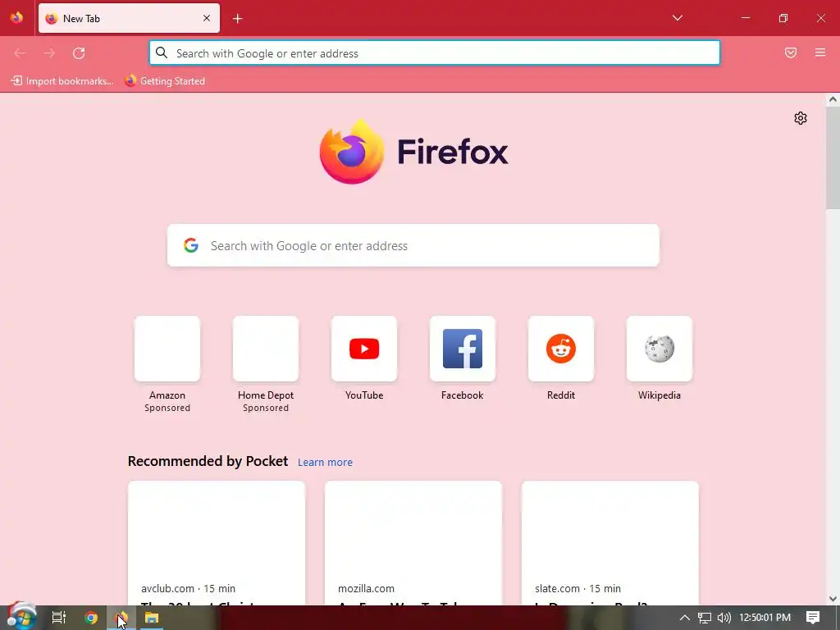Click the large Firefox logo

click(351, 152)
